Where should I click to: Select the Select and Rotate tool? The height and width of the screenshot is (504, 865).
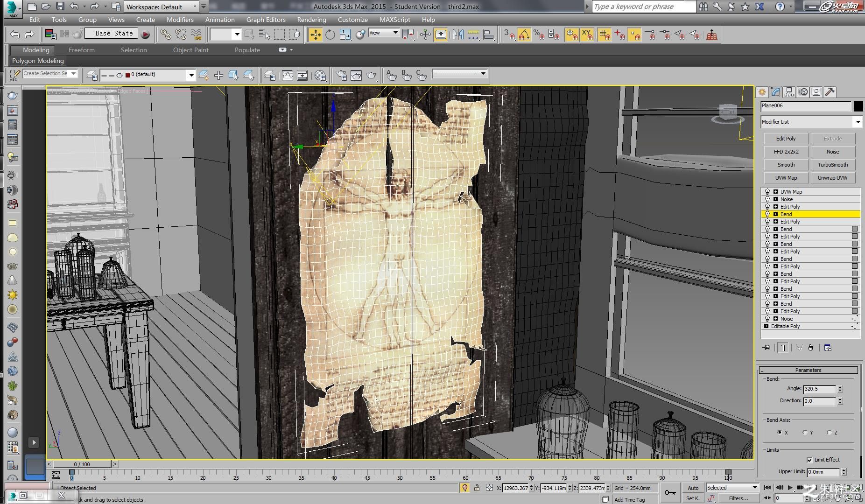click(x=330, y=35)
